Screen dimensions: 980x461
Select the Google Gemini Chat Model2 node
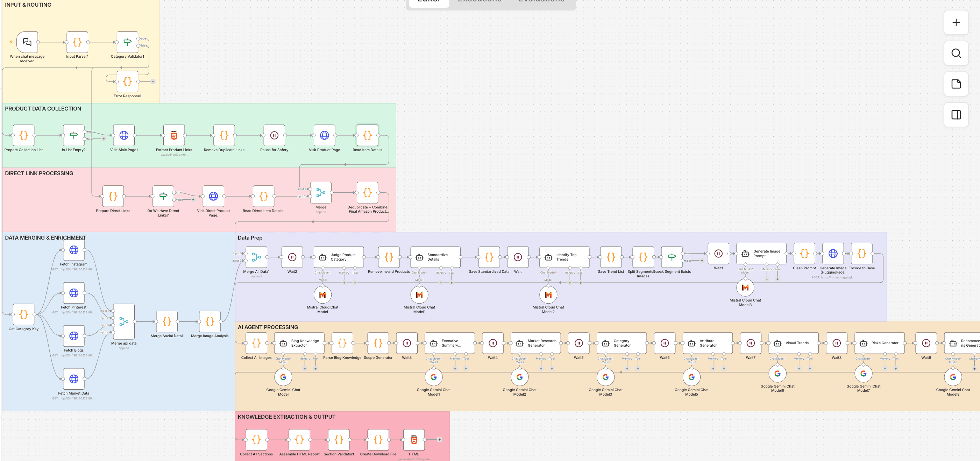point(520,377)
